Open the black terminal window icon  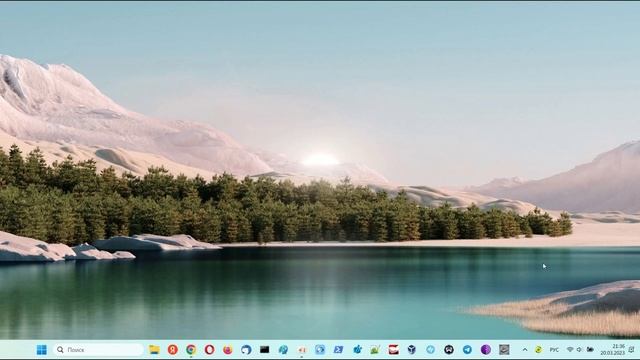point(264,350)
